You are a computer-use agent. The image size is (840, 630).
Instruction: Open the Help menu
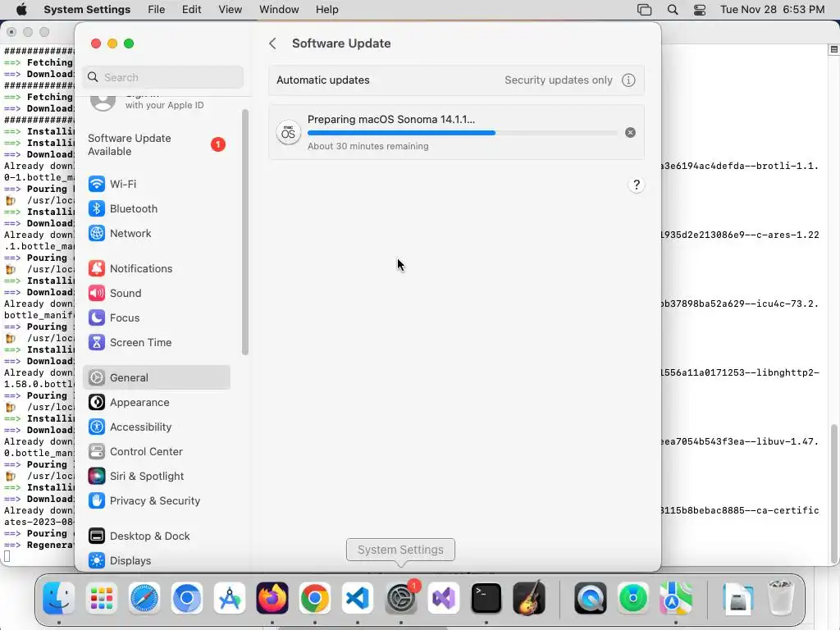(x=326, y=10)
